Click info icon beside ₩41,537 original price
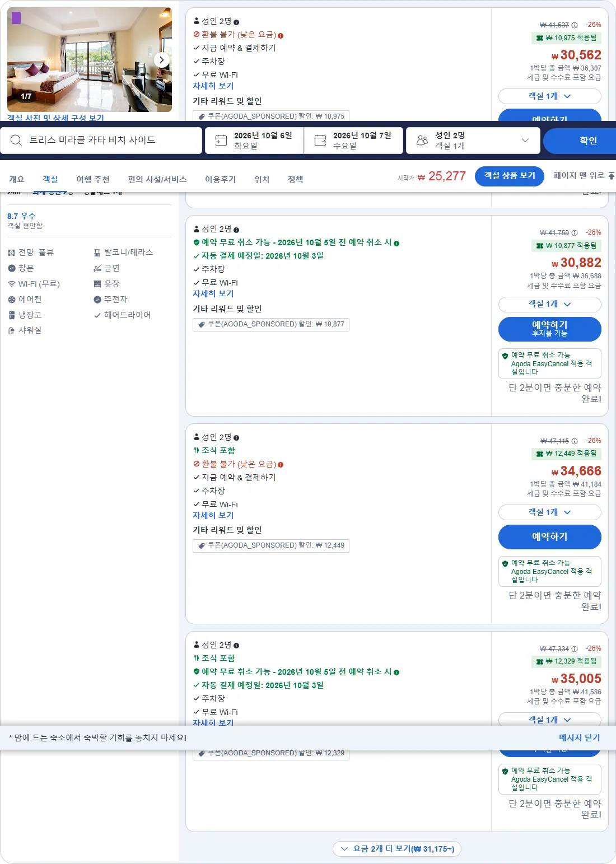Screen dimensions: 616x864 tap(575, 25)
